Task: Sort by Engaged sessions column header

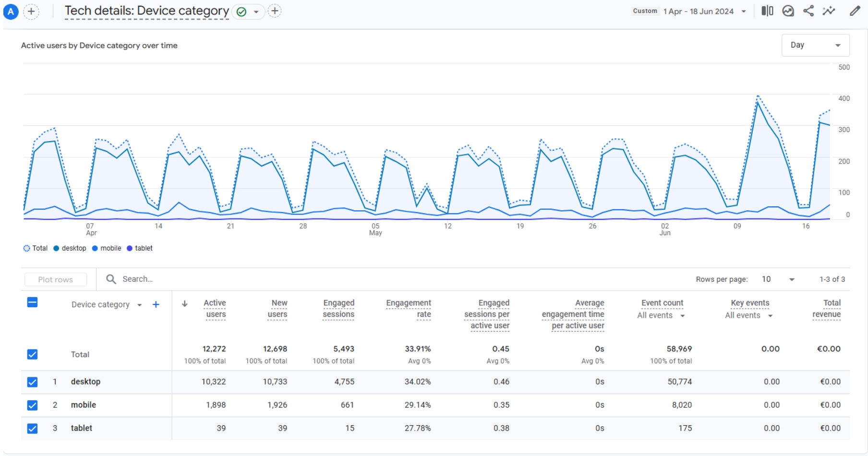Action: click(x=338, y=309)
